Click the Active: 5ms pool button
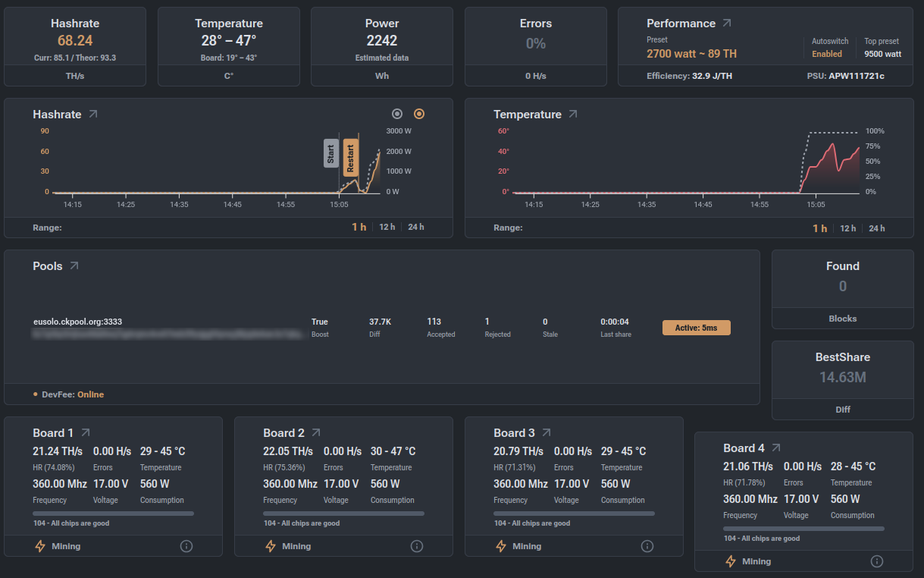The image size is (924, 578). [697, 328]
